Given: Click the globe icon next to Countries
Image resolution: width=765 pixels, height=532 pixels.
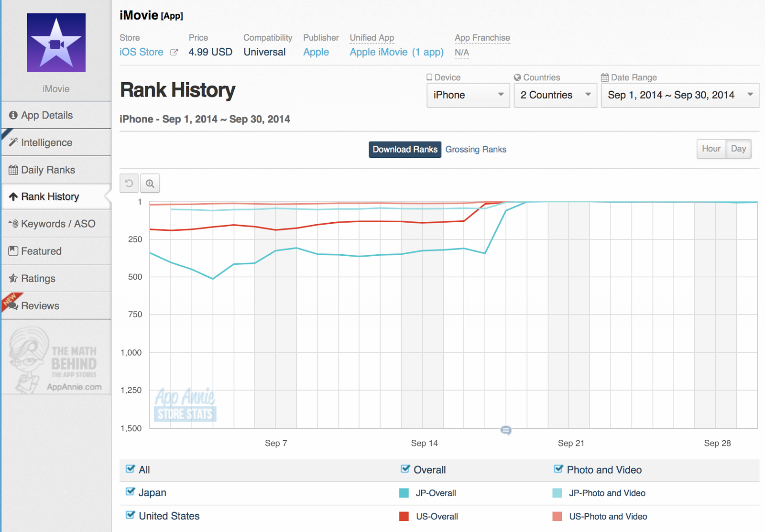Looking at the screenshot, I should point(517,77).
